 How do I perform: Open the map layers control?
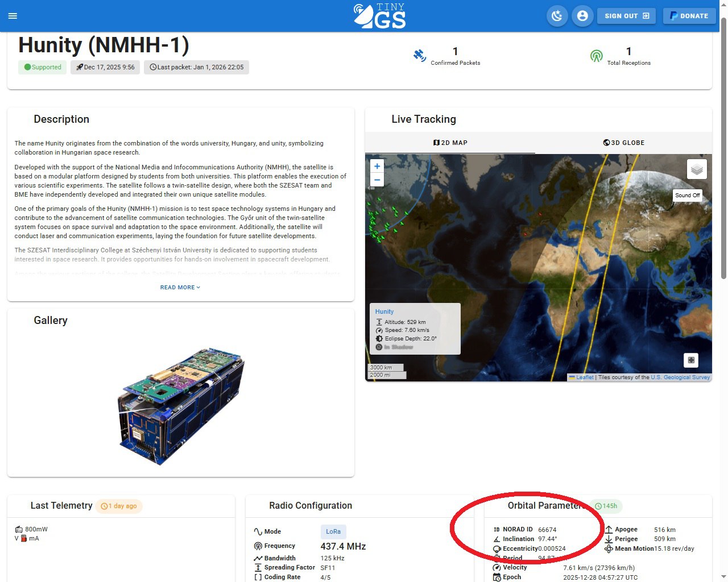(x=697, y=169)
